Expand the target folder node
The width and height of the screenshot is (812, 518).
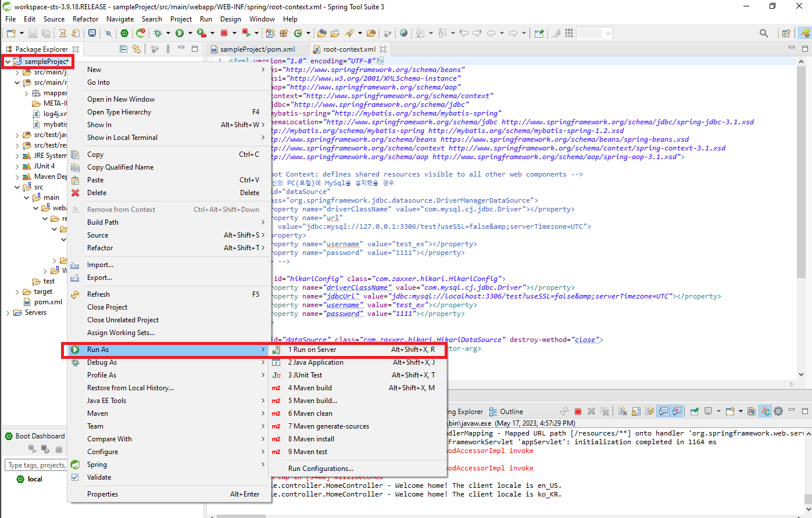[x=17, y=292]
